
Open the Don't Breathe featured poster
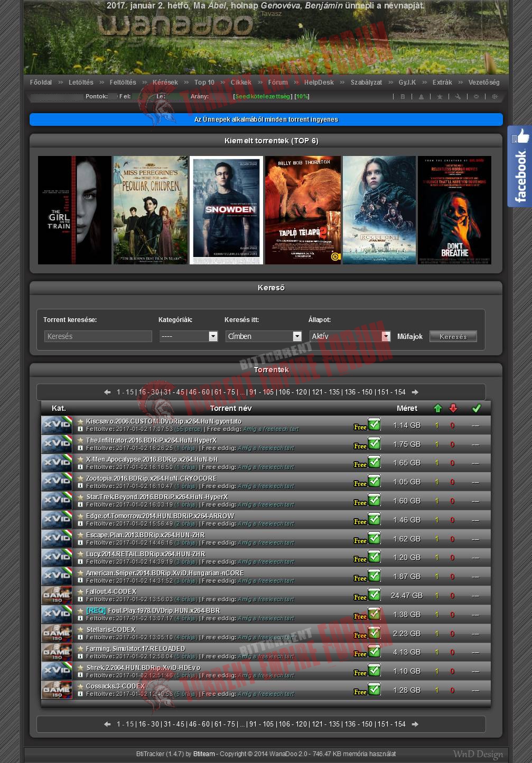tap(454, 210)
